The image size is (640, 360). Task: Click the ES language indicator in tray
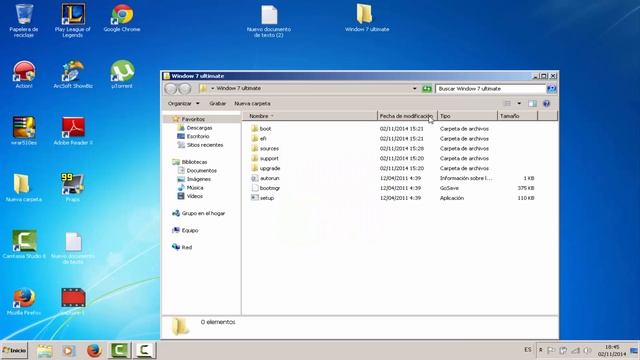click(528, 350)
